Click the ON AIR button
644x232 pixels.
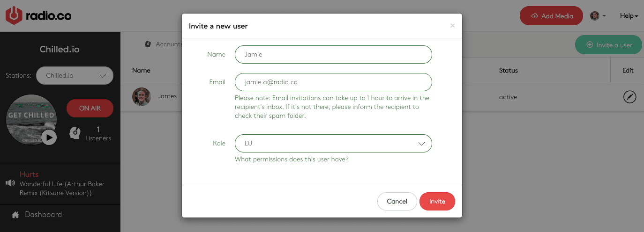point(90,108)
